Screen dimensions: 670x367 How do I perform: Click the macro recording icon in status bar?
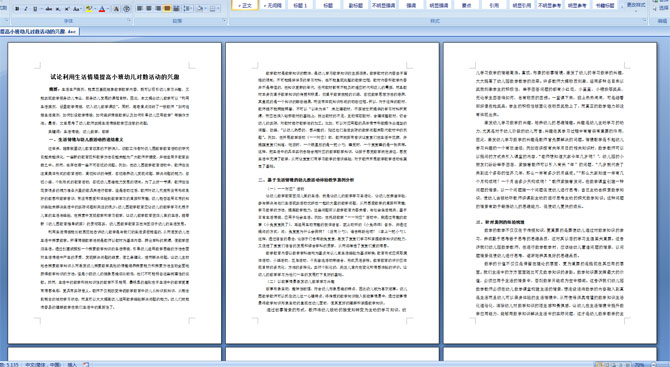pos(86,364)
